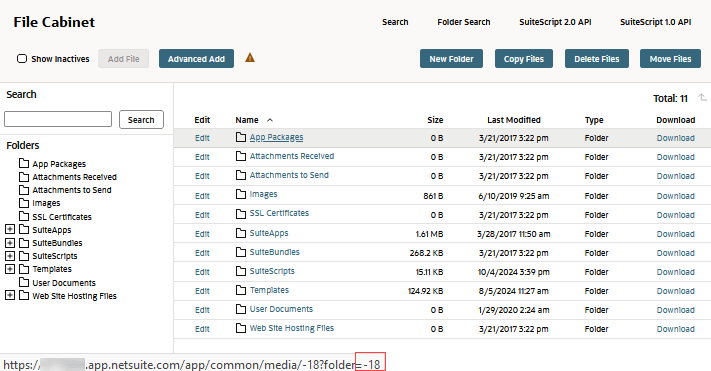The width and height of the screenshot is (711, 371).
Task: Select Web Site Hosting Files in the Folders tree
Action: (74, 296)
